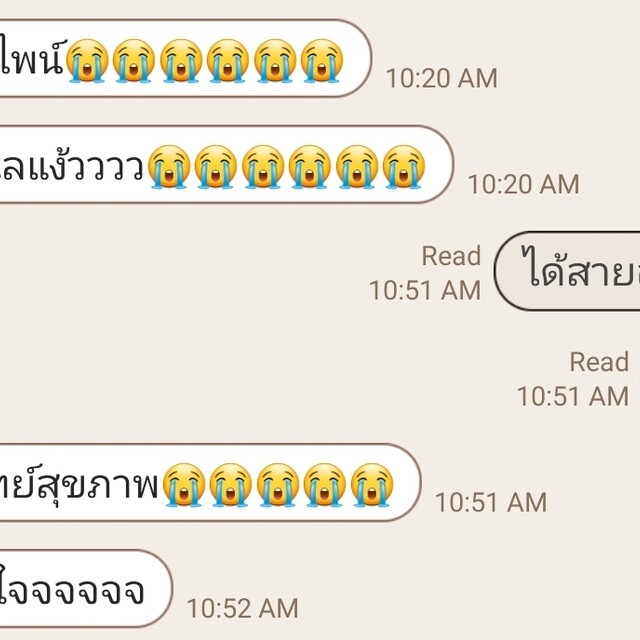Click last crying emoji in สุขภาพ message
The width and height of the screenshot is (640, 640).
pyautogui.click(x=372, y=485)
